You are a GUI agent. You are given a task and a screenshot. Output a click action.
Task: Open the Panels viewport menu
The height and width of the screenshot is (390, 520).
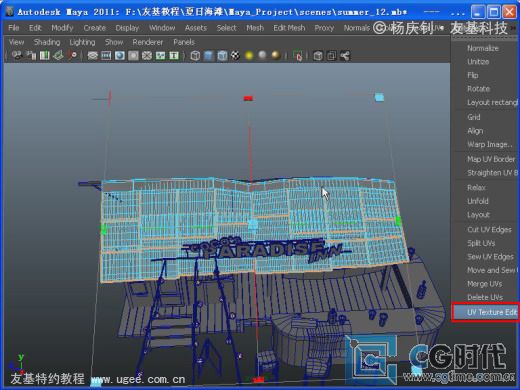tap(184, 42)
